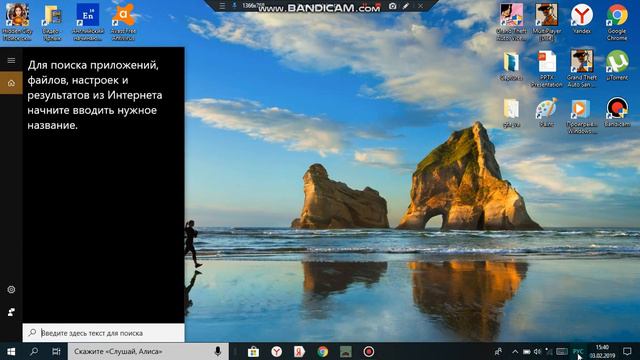
Task: Open search settings gear in the sidebar
Action: pyautogui.click(x=11, y=289)
